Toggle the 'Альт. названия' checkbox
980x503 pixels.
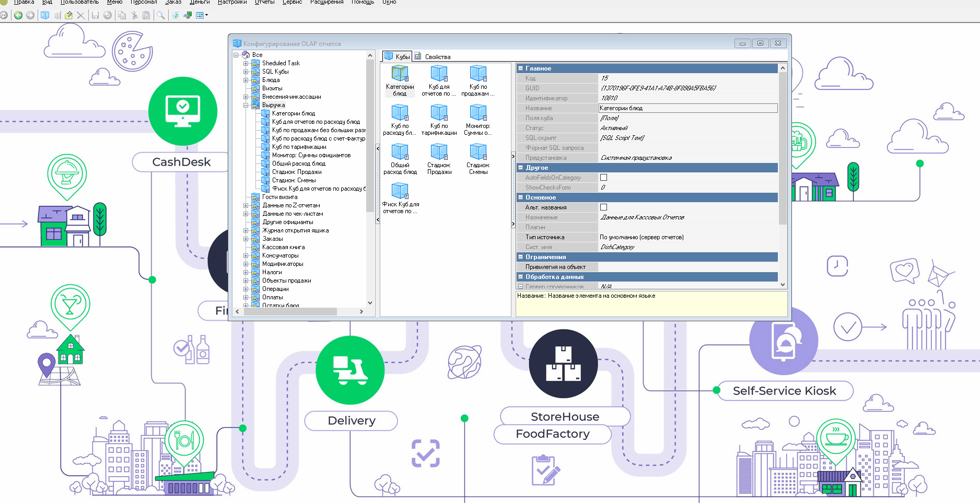603,207
